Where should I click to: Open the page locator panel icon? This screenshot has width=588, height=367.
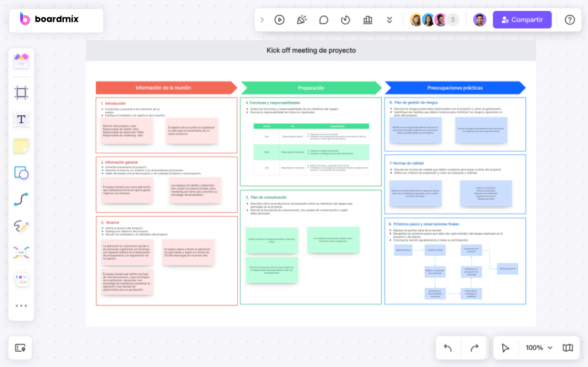pyautogui.click(x=20, y=348)
